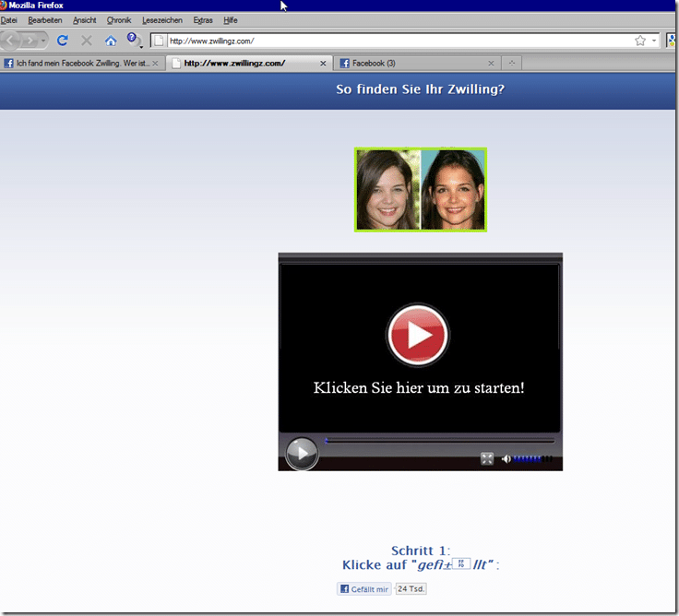The width and height of the screenshot is (679, 616).
Task: Stop loading with the X toolbar icon
Action: tap(87, 41)
